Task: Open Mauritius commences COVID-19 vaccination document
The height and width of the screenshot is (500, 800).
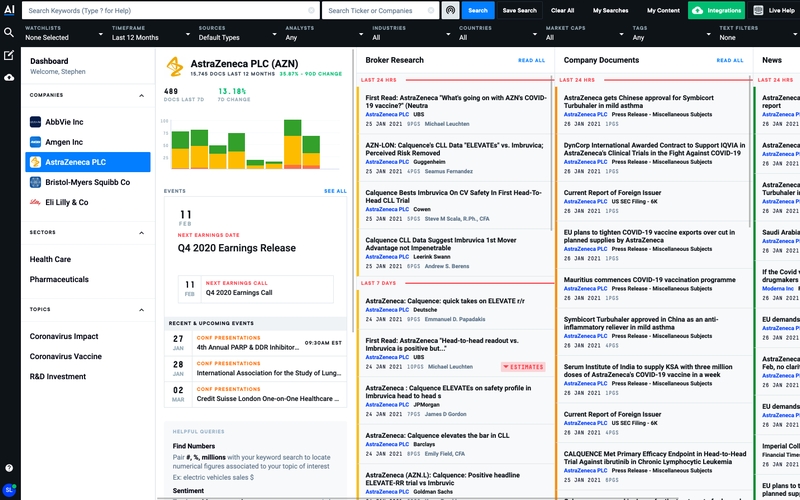Action: (x=654, y=288)
